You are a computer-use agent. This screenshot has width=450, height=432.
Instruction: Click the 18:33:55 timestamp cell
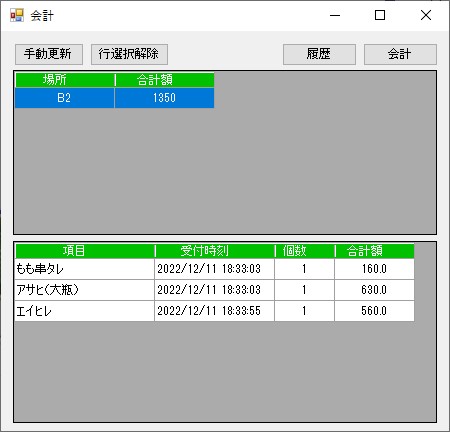[x=215, y=311]
